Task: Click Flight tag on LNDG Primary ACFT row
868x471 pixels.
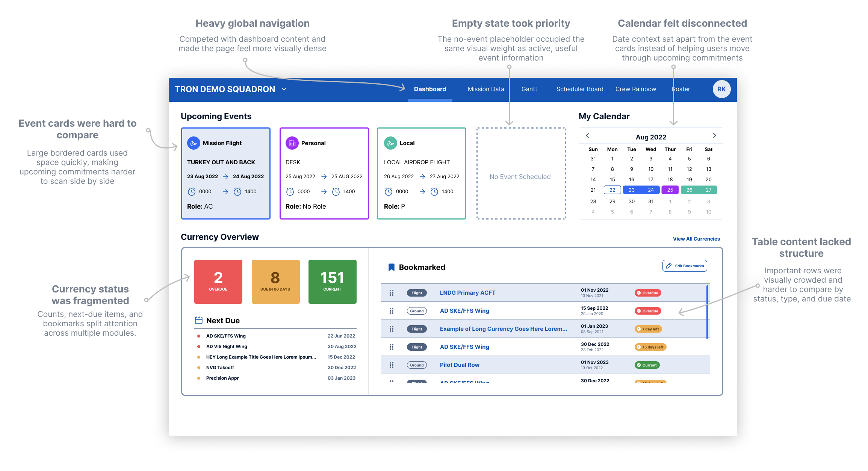Action: [x=417, y=293]
